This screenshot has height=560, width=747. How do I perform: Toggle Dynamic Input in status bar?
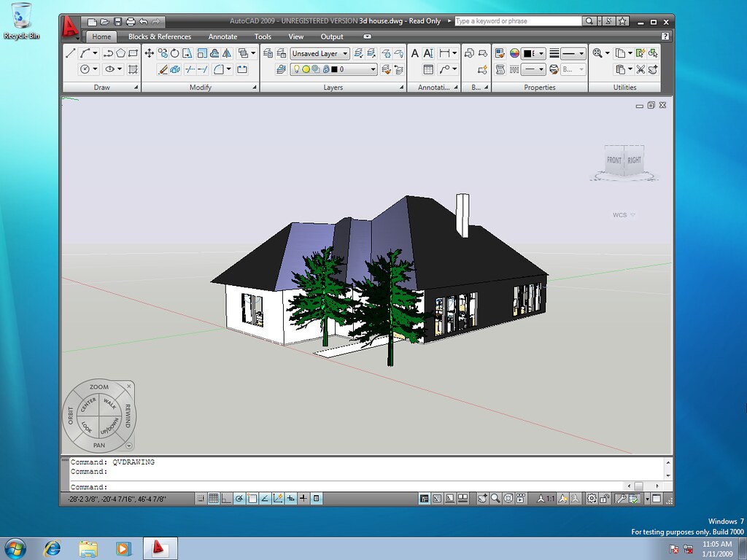tap(290, 499)
